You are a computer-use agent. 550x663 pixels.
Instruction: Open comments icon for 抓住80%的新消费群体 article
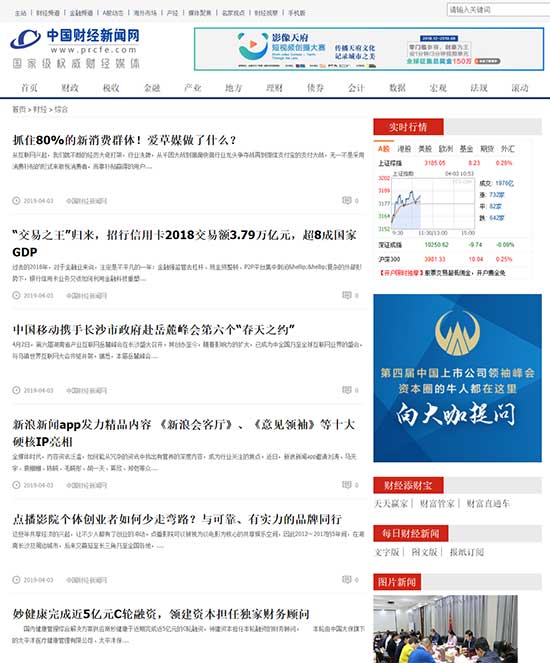347,200
